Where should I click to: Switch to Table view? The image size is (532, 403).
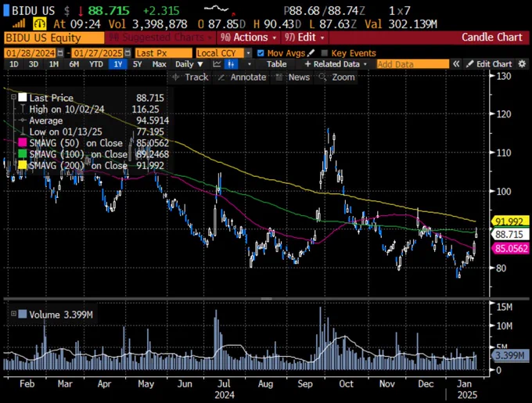pyautogui.click(x=276, y=64)
